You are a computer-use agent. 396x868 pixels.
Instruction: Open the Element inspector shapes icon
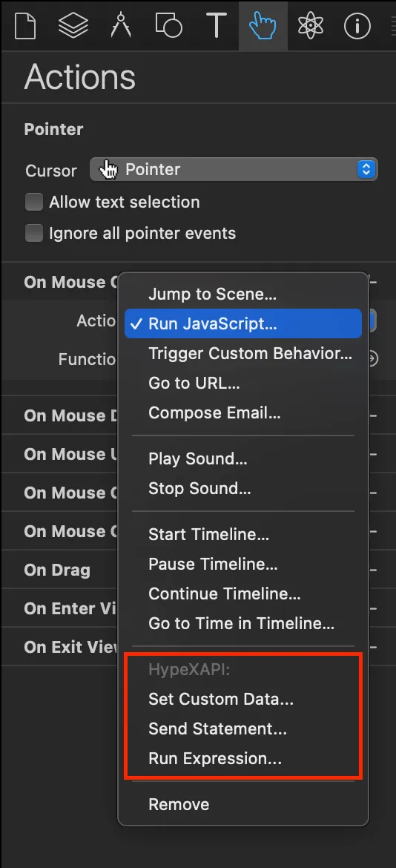coord(168,25)
